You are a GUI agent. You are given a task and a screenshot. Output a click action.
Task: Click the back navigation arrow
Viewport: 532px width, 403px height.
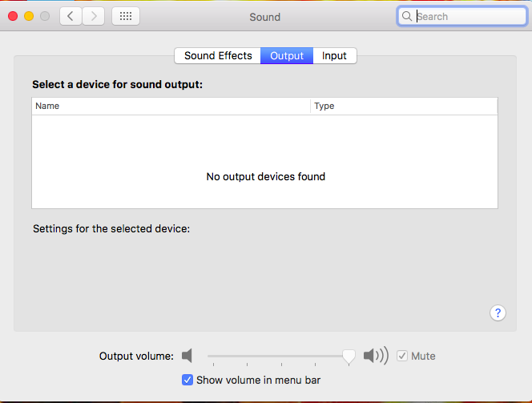[71, 16]
